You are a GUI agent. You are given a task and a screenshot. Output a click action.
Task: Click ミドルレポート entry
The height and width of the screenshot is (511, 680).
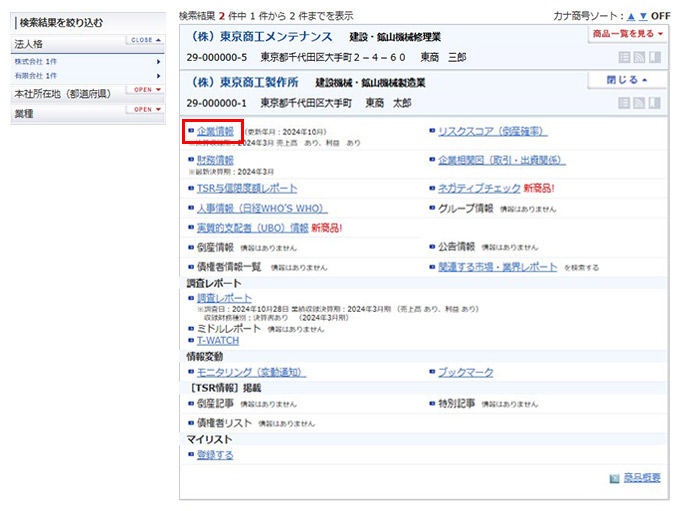tap(229, 329)
